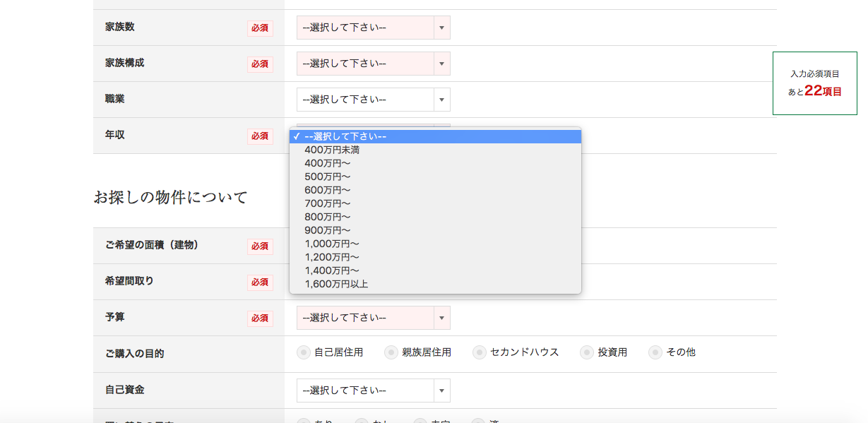The height and width of the screenshot is (423, 868).
Task: Expand the 自己資金 dropdown
Action: 373,391
